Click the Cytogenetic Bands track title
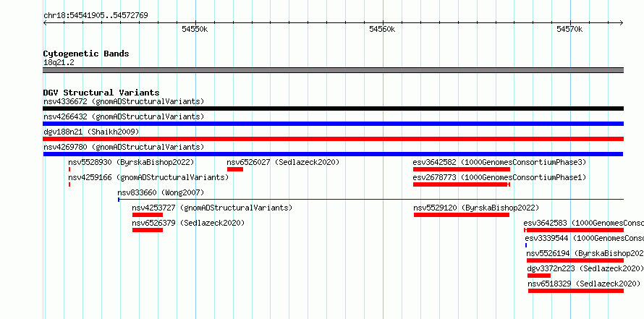The width and height of the screenshot is (644, 319). (x=86, y=54)
